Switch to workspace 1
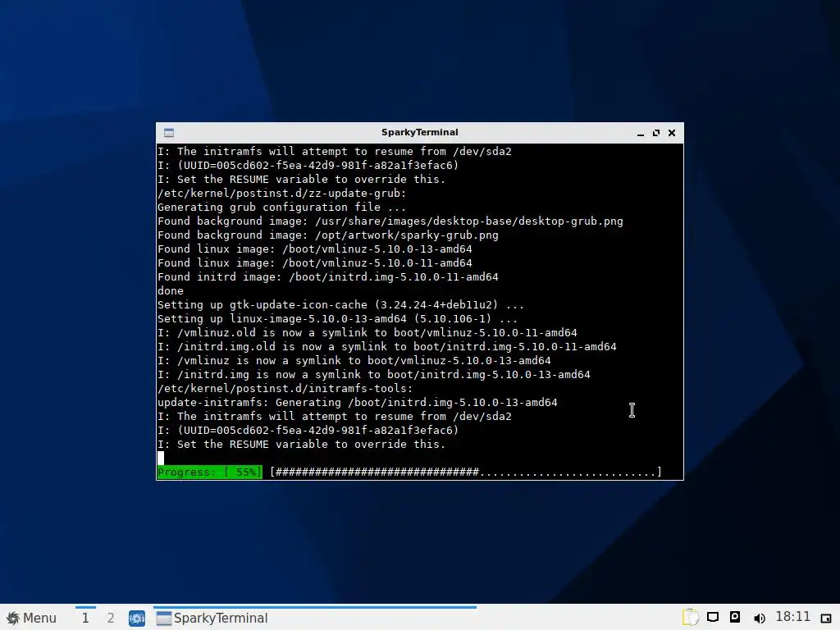The width and height of the screenshot is (840, 630). (85, 618)
